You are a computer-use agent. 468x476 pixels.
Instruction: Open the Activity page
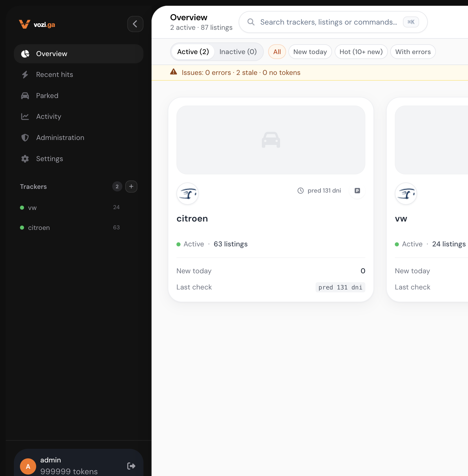click(x=79, y=117)
